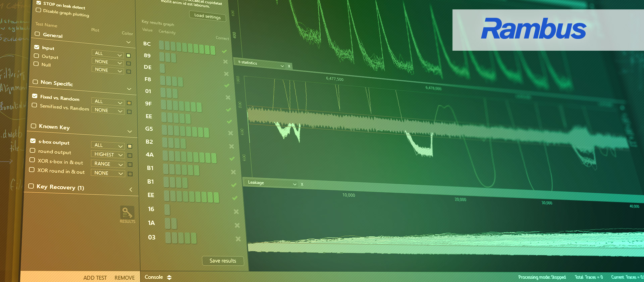This screenshot has width=644, height=282.
Task: Collapse the Known Key section chevron
Action: 130,131
